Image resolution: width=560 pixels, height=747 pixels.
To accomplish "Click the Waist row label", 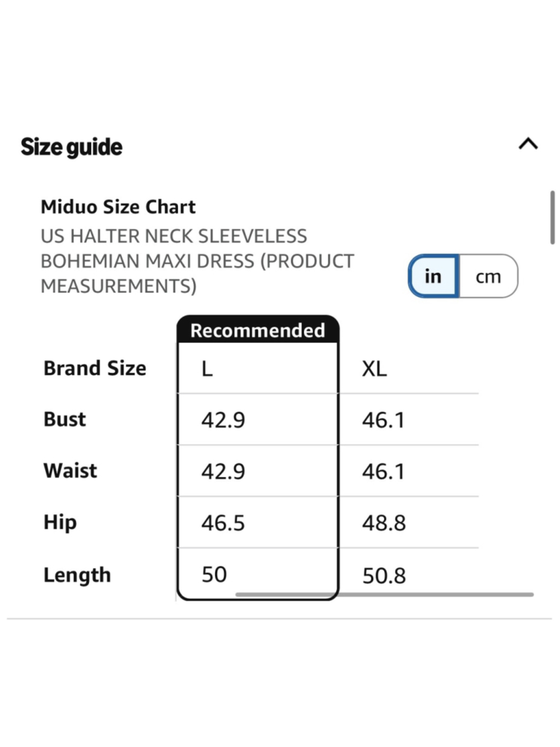I will coord(71,471).
